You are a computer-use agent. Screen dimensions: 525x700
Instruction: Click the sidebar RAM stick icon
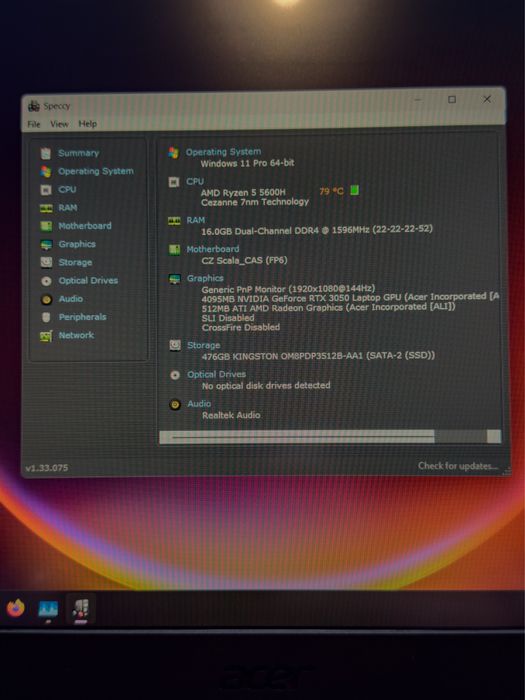46,208
